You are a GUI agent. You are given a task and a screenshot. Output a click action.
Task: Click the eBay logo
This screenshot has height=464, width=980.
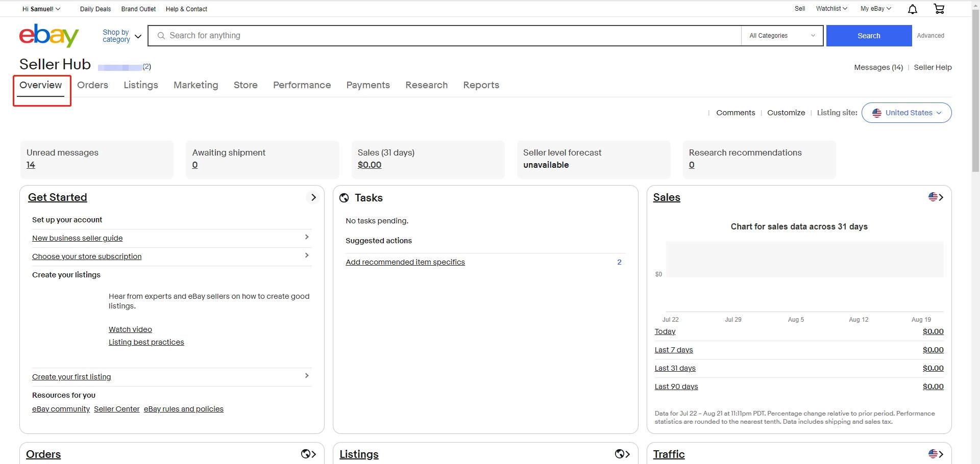click(49, 36)
